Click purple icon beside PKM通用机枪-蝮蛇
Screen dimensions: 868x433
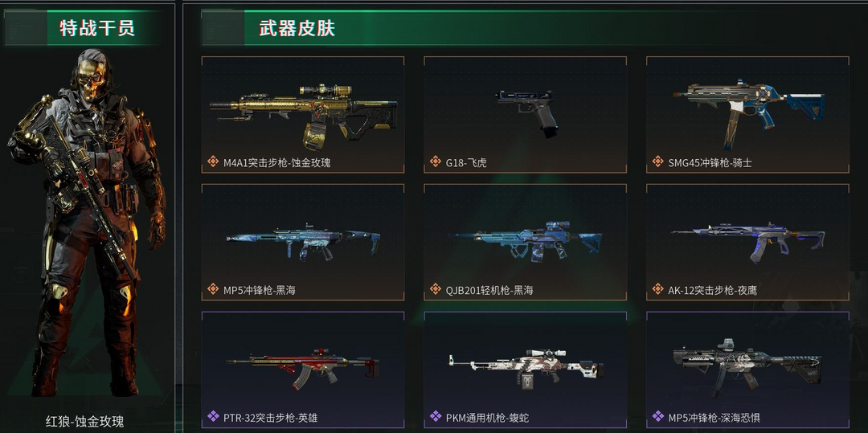436,416
